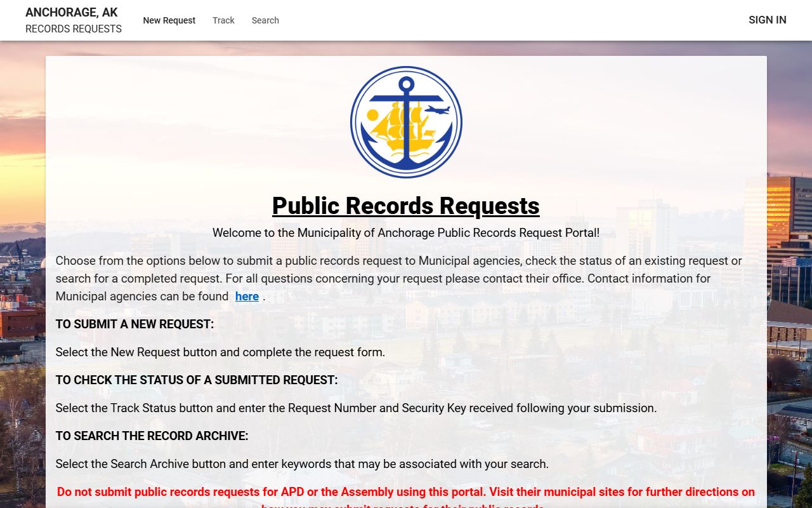Click the 'Welcome to the Municipality of Anchorage' line
The image size is (812, 508).
click(x=406, y=232)
